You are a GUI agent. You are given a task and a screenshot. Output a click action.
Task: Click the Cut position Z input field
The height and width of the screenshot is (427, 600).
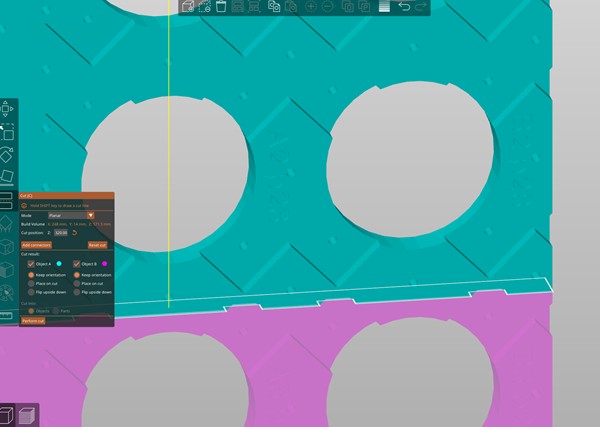[60, 233]
